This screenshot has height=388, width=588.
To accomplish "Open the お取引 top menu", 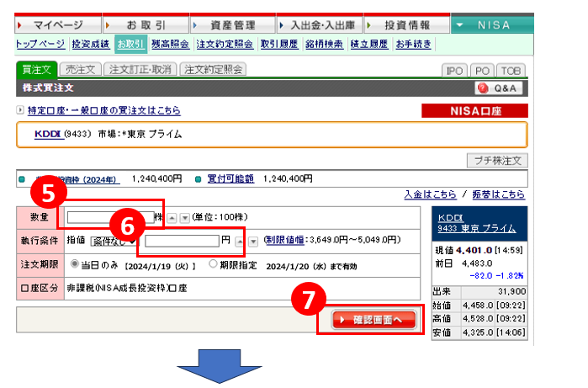I will (x=146, y=24).
